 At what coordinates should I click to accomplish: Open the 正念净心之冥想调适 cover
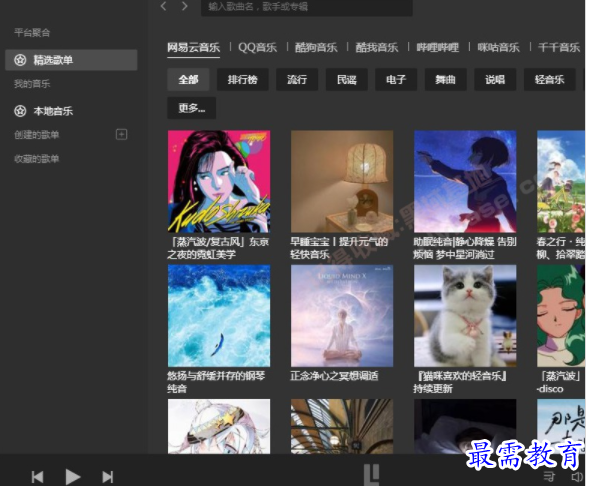click(342, 316)
